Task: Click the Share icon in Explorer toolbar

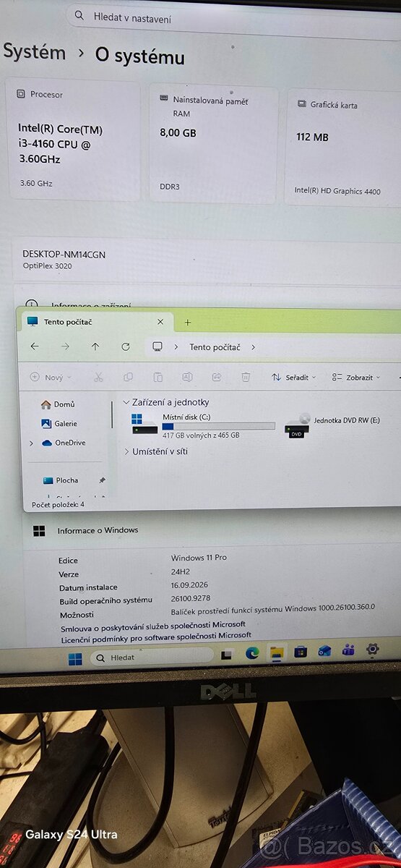Action: point(216,377)
